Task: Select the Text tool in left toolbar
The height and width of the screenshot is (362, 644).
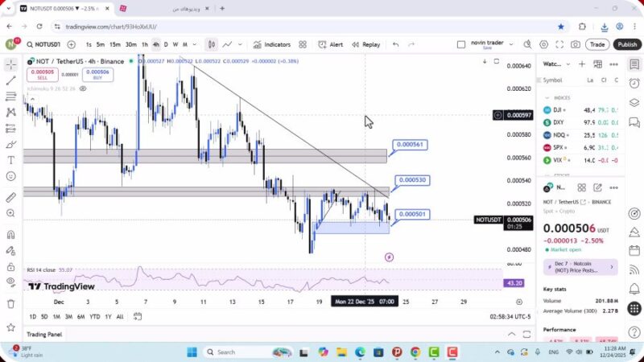Action: click(11, 160)
